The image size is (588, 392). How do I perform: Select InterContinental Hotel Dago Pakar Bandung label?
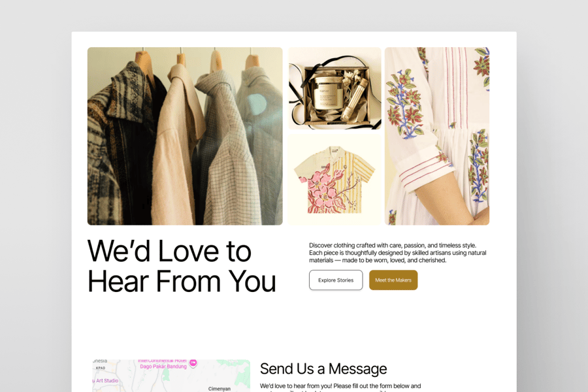pyautogui.click(x=163, y=363)
